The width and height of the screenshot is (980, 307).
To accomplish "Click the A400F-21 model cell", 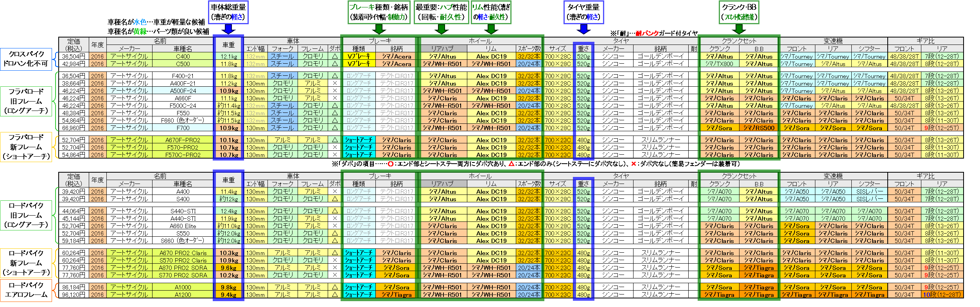I will point(183,83).
